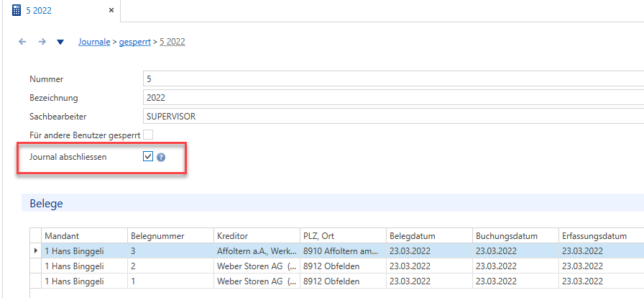Sort by the Belegdatum column header
Viewport: 644px width, 298px height.
click(x=429, y=236)
